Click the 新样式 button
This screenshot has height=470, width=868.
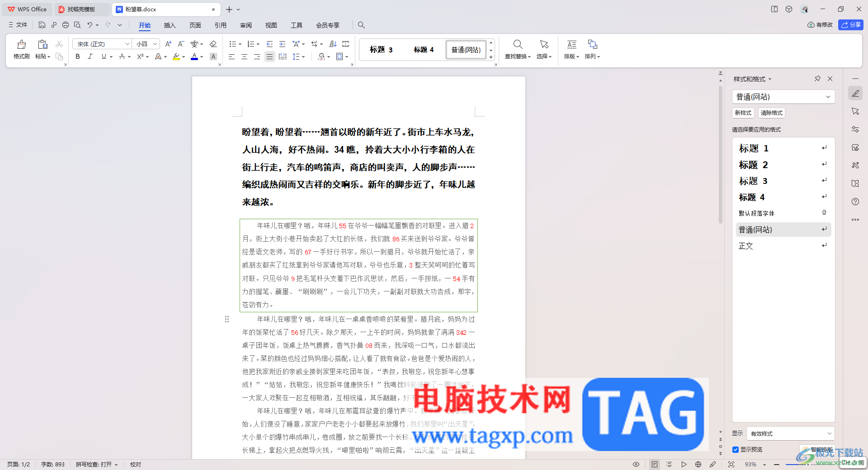click(743, 113)
